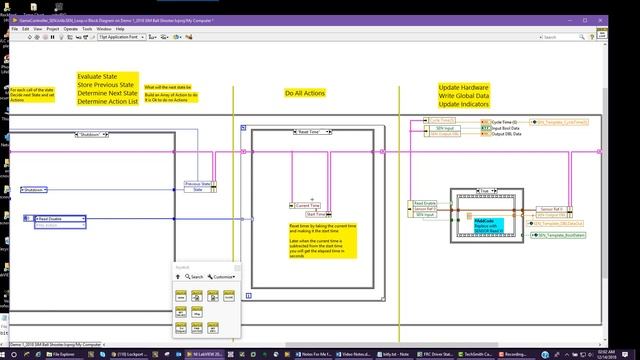Viewport: 640px width, 360px height.
Task: Open the Distribute Objects dropdown
Action: (x=164, y=37)
